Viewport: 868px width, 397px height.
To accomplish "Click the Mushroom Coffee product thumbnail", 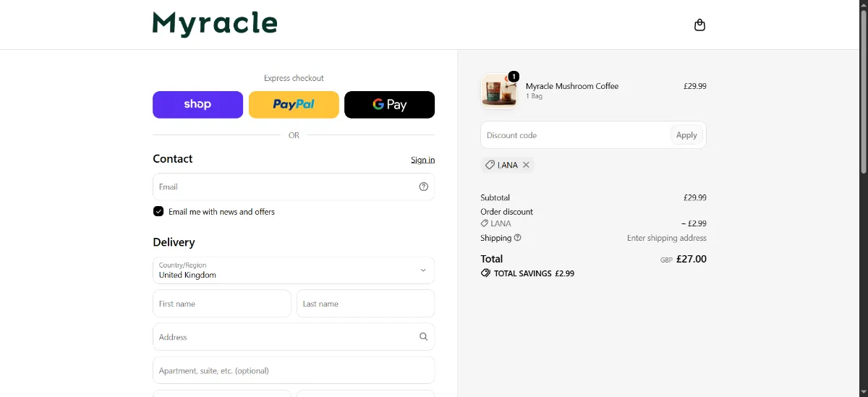I will [499, 91].
